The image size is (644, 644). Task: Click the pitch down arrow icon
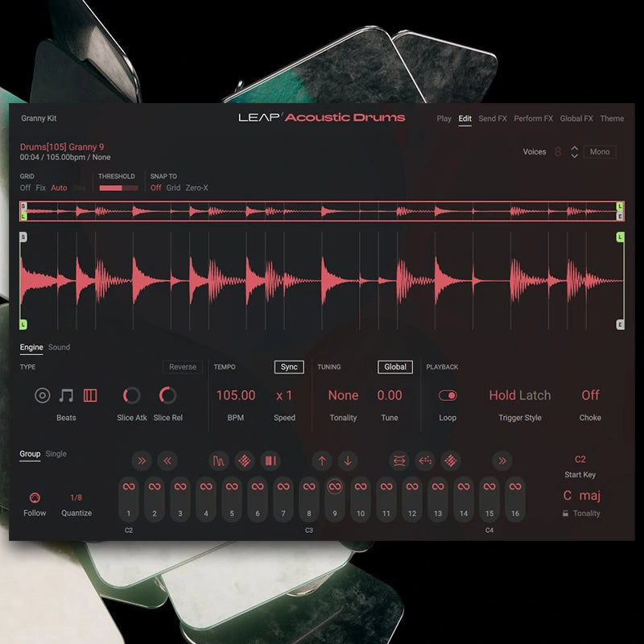[349, 460]
